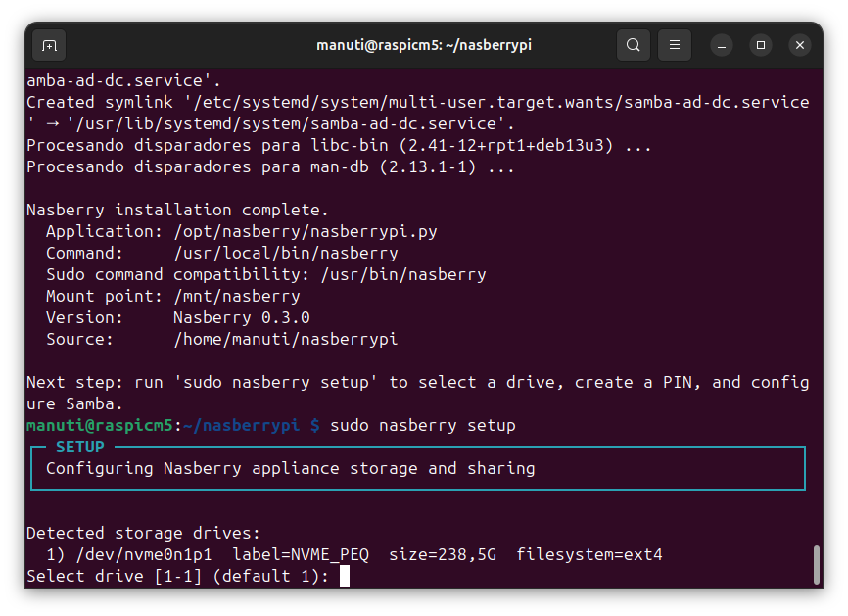The width and height of the screenshot is (848, 616).
Task: Click '/usr/local/bin/nasberry' command path
Action: click(x=286, y=253)
